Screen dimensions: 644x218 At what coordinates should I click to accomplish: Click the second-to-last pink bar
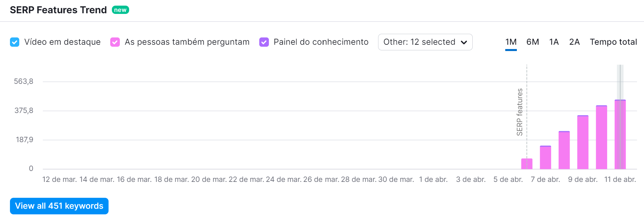click(x=601, y=137)
